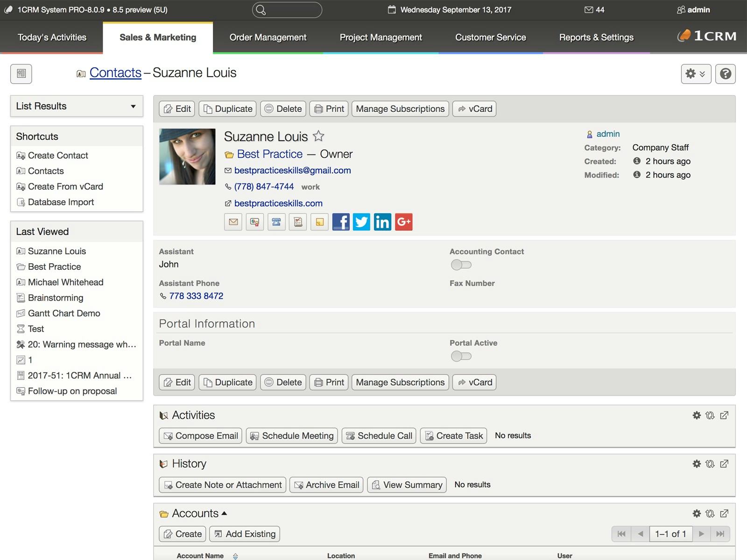
Task: Click the search field in top bar
Action: (x=287, y=10)
